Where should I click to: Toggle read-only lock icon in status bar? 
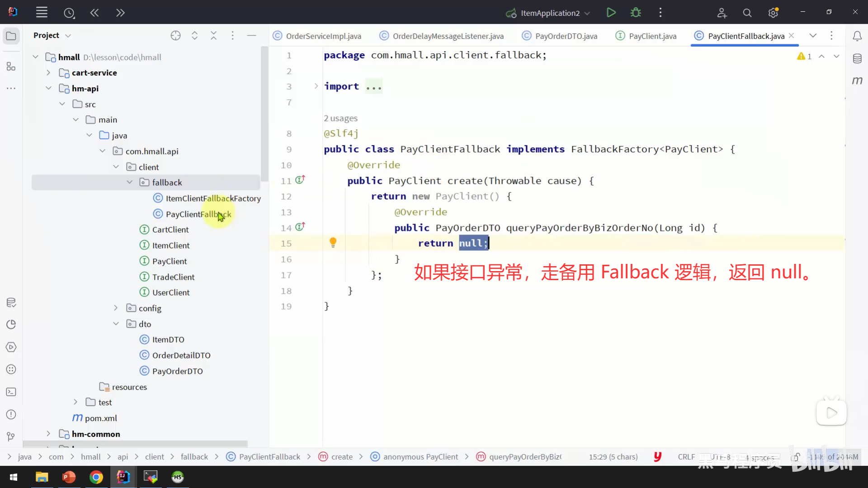(796, 457)
